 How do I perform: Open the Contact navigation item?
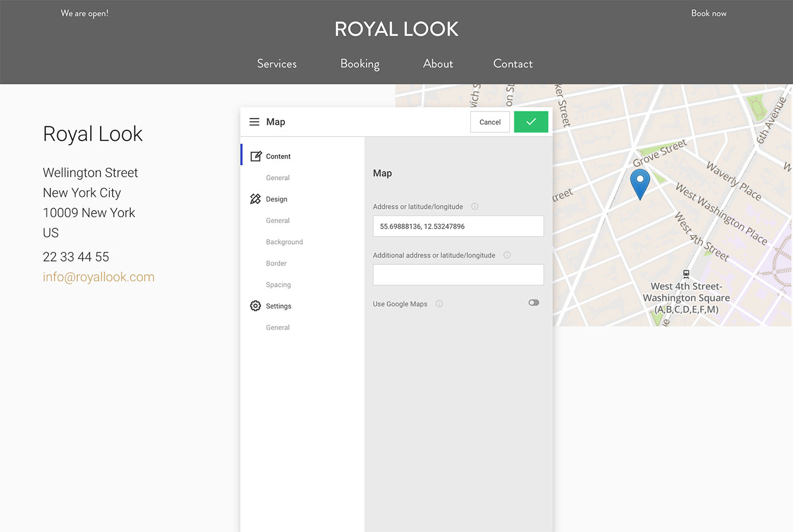[513, 64]
